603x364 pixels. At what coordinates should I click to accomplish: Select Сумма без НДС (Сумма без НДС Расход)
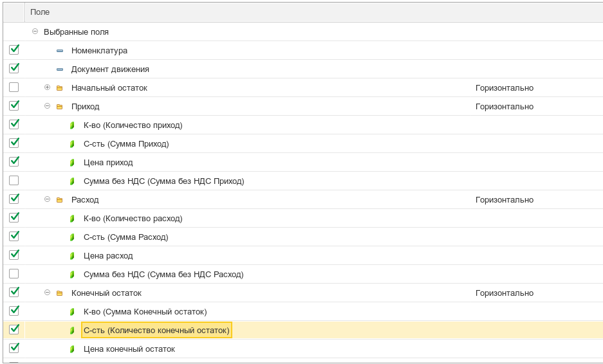pyautogui.click(x=163, y=275)
